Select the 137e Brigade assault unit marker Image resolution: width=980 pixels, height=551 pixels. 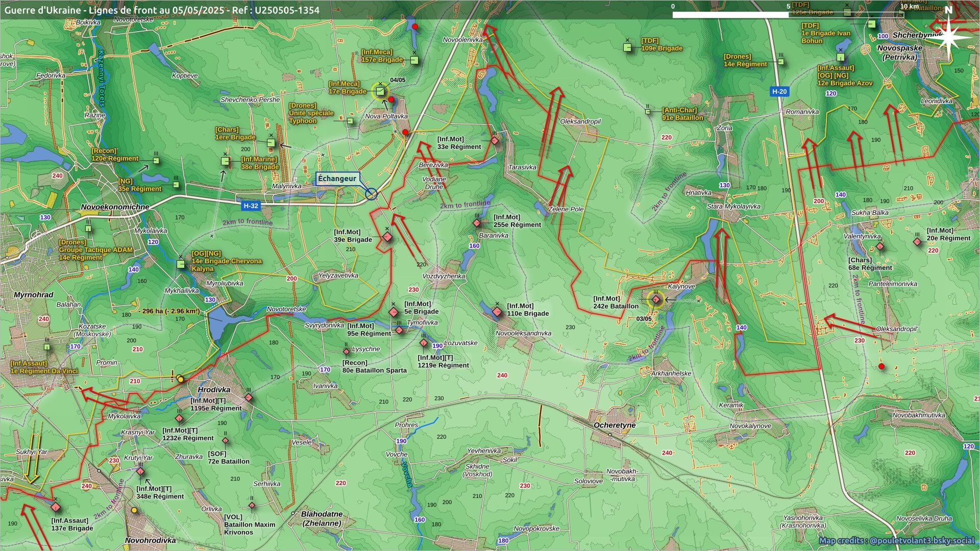[x=56, y=507]
